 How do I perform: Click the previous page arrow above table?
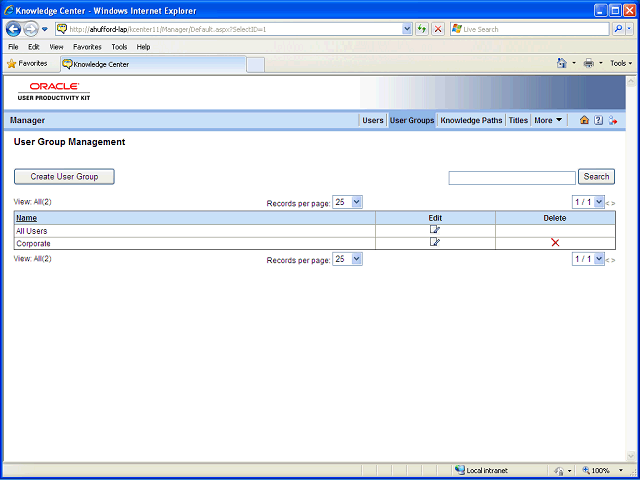tap(608, 203)
